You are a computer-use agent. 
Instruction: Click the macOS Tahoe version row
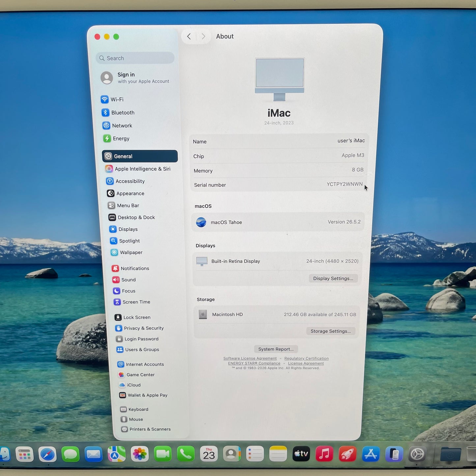(x=278, y=222)
